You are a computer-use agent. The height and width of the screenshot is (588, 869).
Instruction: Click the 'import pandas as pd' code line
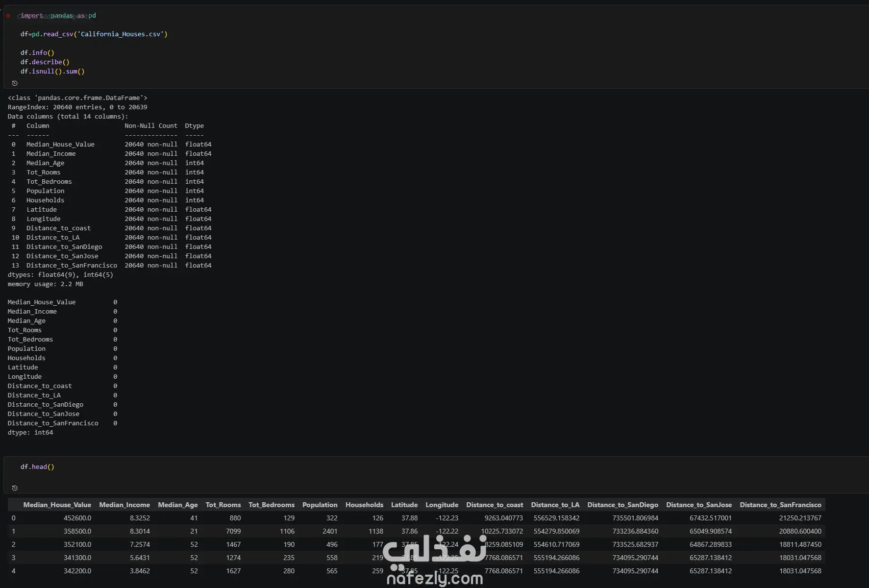point(58,16)
